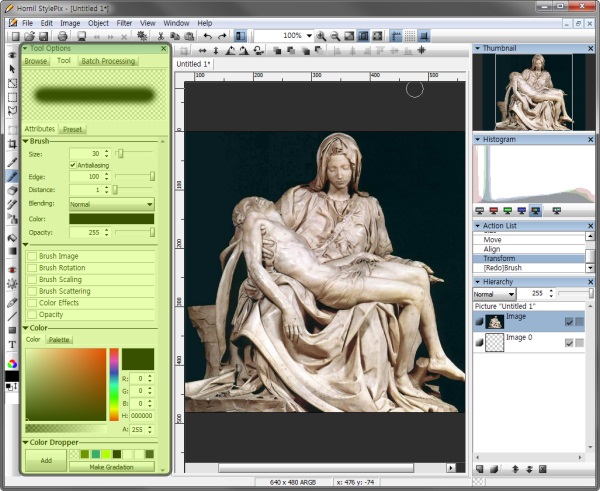The height and width of the screenshot is (491, 600).
Task: Open the Filter menu
Action: 124,23
